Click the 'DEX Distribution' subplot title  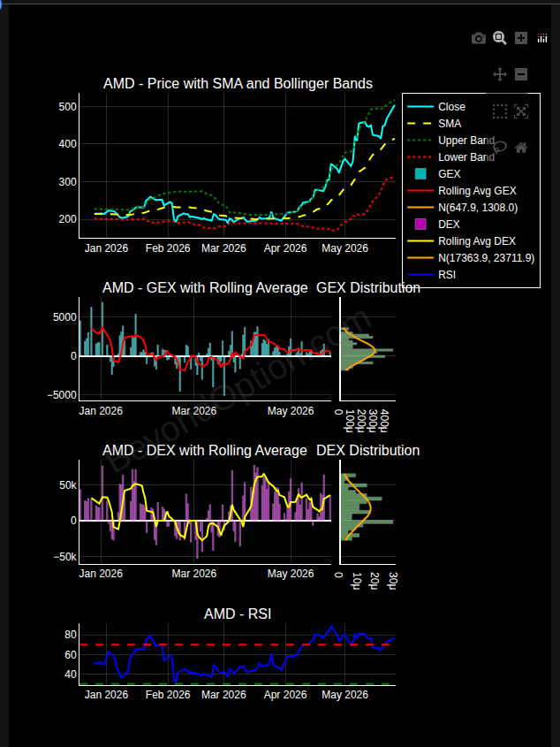[368, 451]
